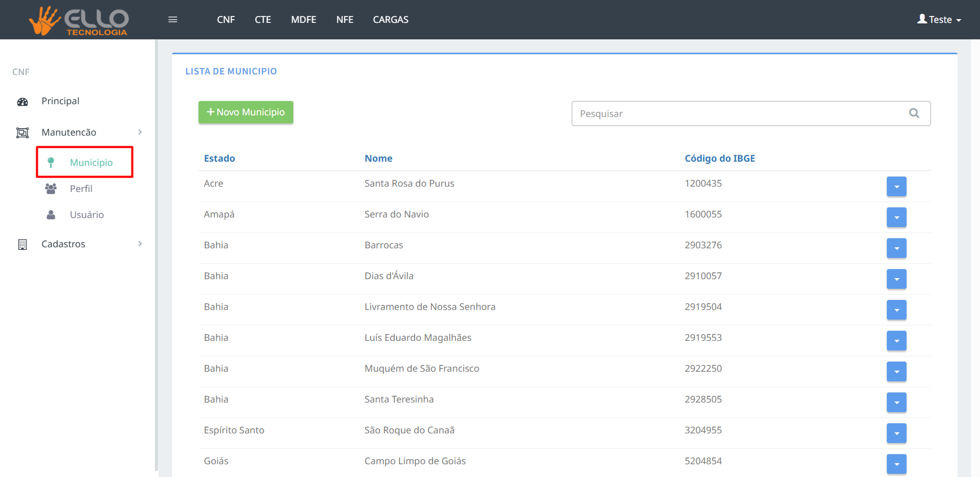The width and height of the screenshot is (980, 477).
Task: Click the hamburger menu icon in the header
Action: coord(172,20)
